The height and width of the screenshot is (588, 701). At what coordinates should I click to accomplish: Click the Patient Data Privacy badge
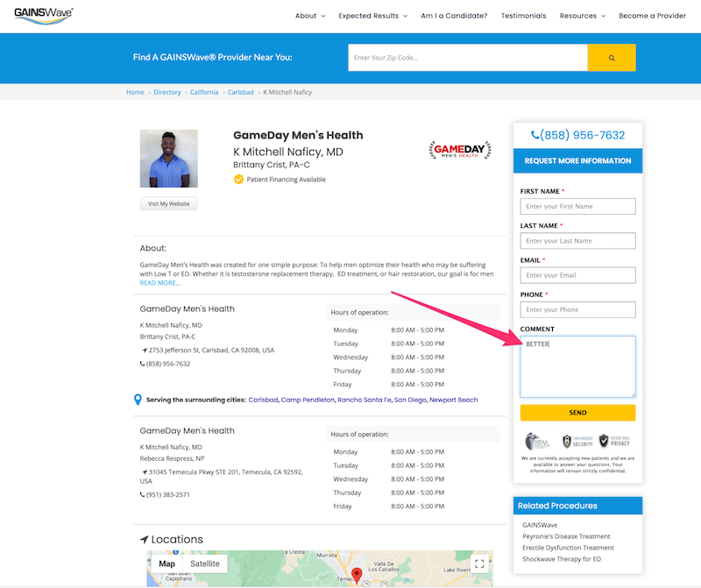click(614, 441)
